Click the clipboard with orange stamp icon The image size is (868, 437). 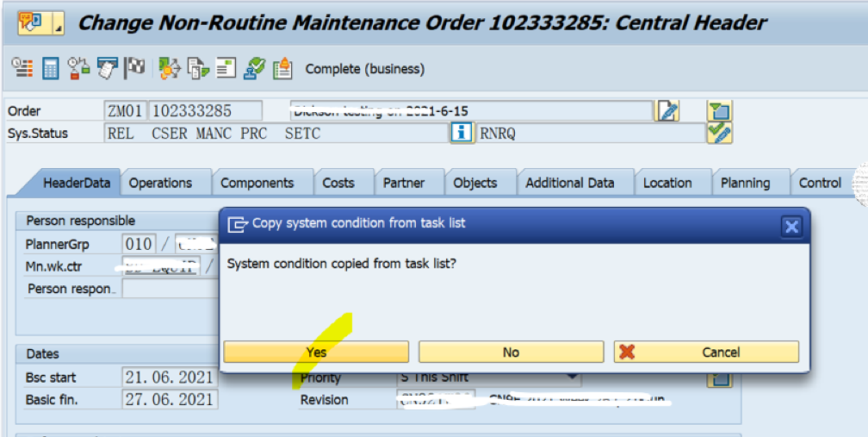click(x=282, y=68)
